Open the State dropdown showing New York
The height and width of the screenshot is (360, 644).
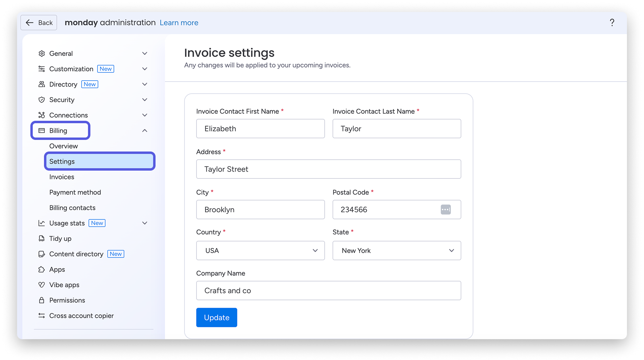coord(396,250)
